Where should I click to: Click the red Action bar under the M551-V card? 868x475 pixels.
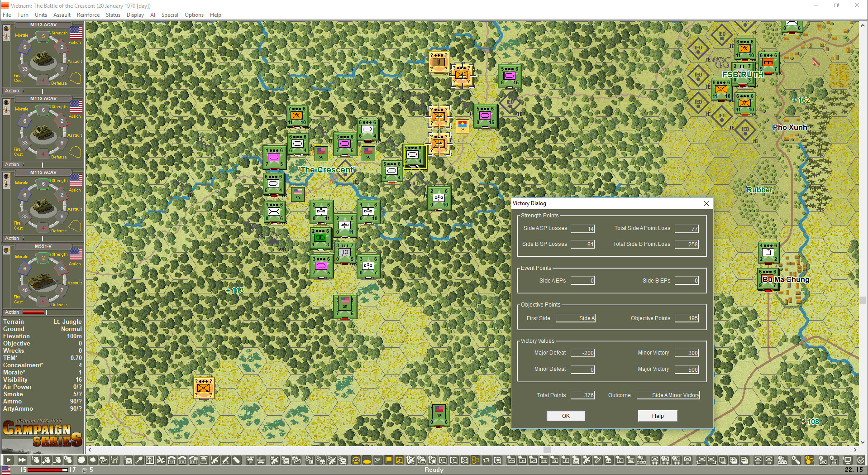(33, 312)
